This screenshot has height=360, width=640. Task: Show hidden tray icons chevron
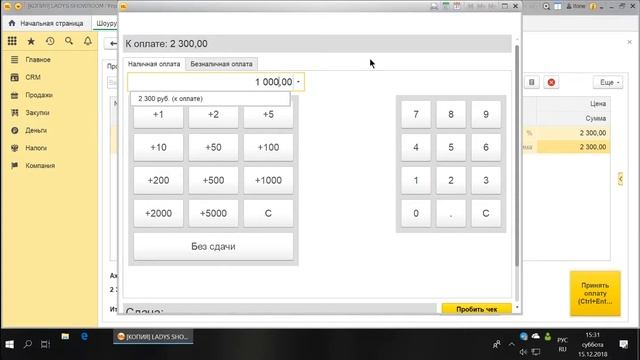click(x=511, y=344)
